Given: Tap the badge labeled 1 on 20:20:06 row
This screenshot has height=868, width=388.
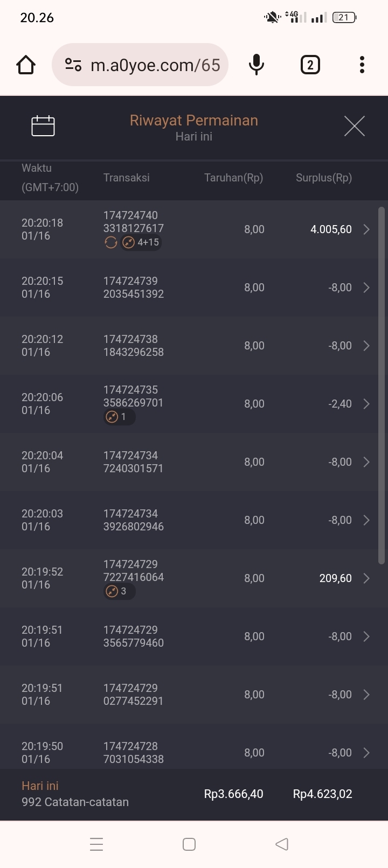Looking at the screenshot, I should [x=119, y=417].
